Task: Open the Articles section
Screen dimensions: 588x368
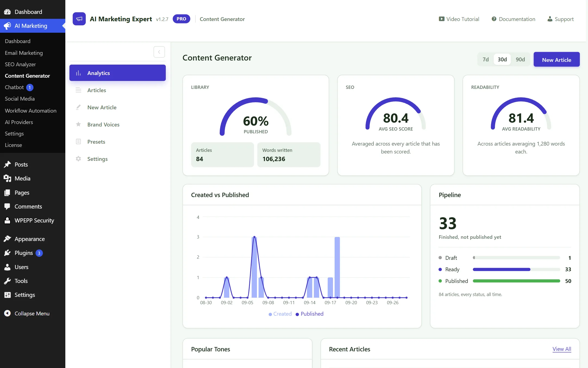Action: click(118, 90)
